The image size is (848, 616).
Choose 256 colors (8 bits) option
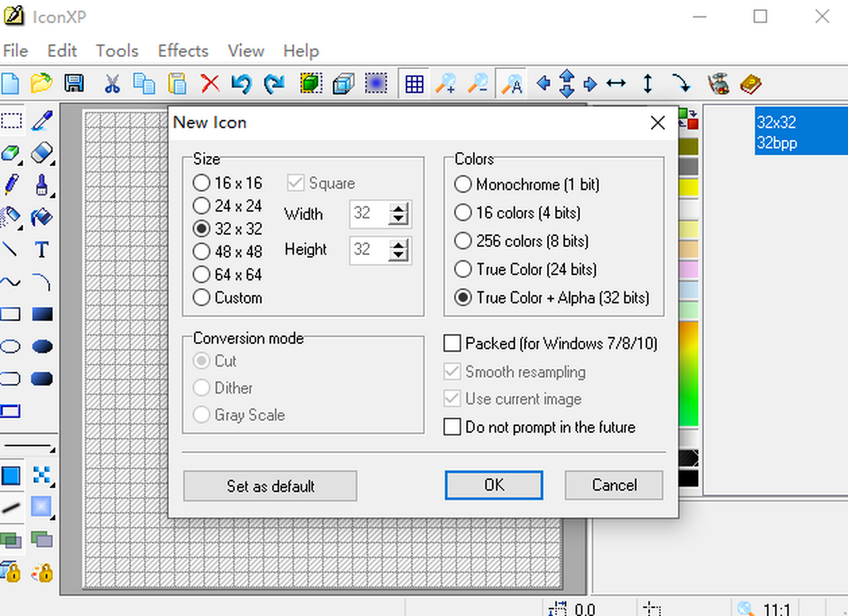click(463, 241)
